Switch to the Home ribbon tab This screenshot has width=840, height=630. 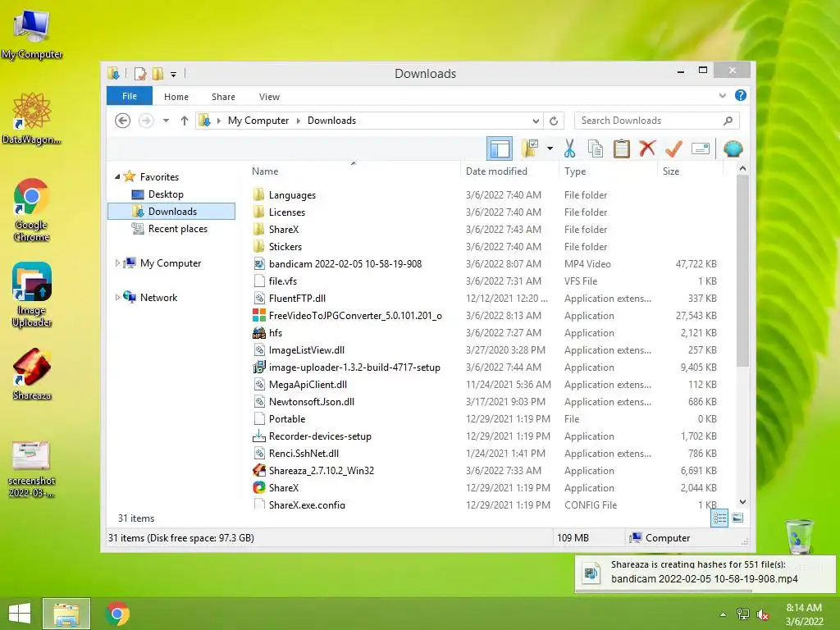[176, 97]
